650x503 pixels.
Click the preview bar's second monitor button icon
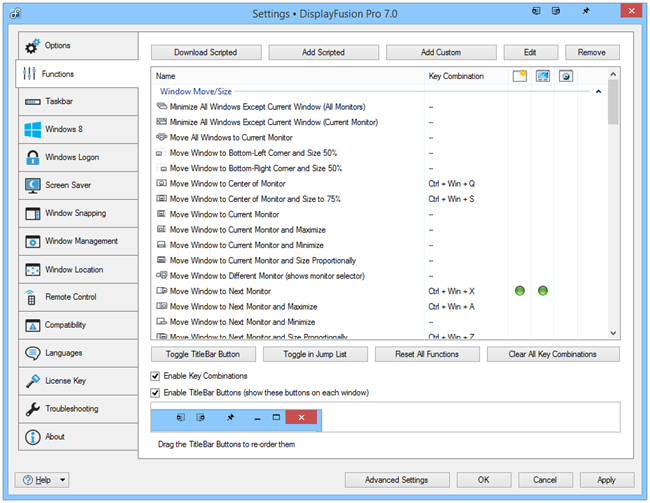pos(201,417)
